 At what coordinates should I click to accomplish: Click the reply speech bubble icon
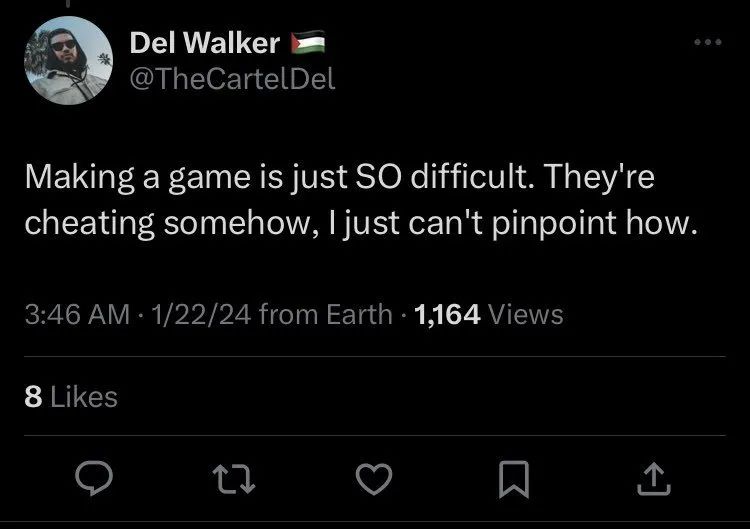pos(94,480)
